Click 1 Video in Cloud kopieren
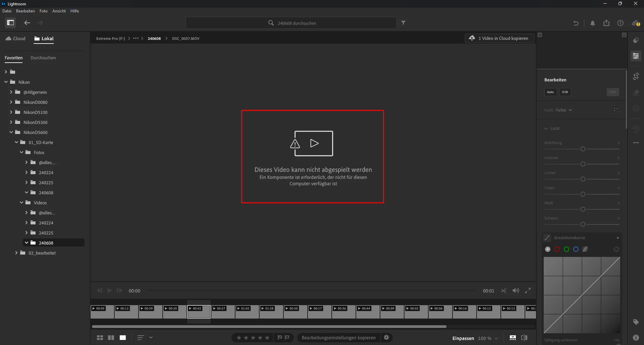Image resolution: width=644 pixels, height=345 pixels. (x=500, y=38)
